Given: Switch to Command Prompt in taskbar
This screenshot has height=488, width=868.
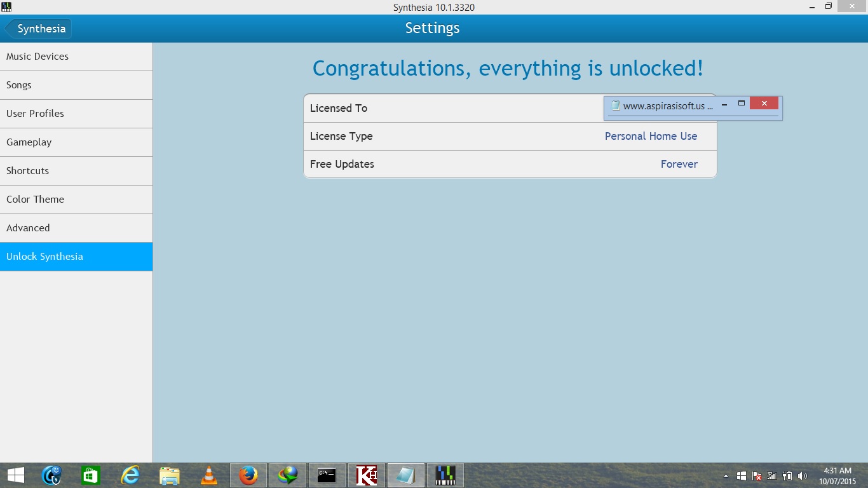Looking at the screenshot, I should pyautogui.click(x=327, y=475).
